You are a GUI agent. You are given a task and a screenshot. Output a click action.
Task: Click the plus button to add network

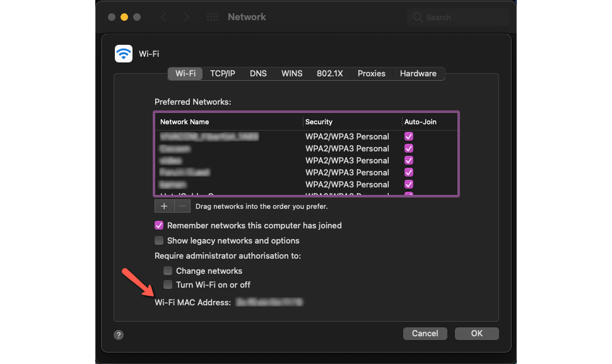(164, 206)
